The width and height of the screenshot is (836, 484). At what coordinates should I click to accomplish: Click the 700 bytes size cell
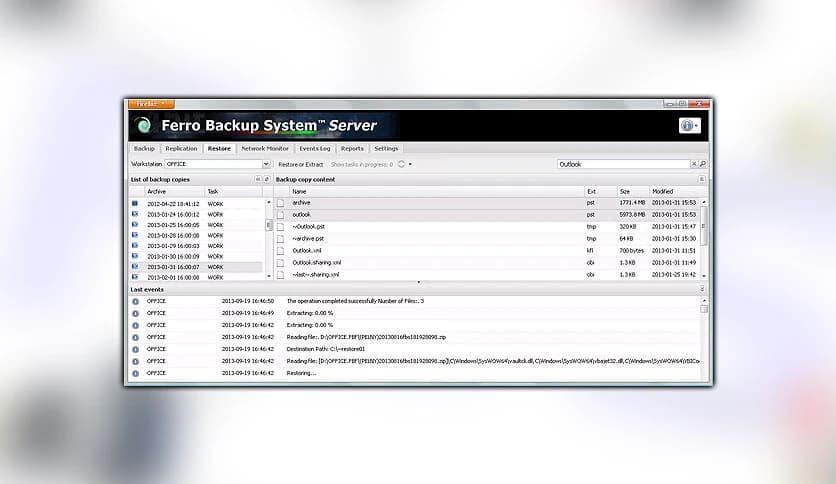tap(632, 251)
